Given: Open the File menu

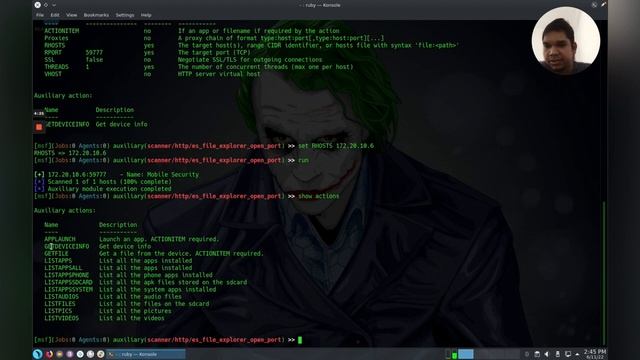Looking at the screenshot, I should [40, 15].
